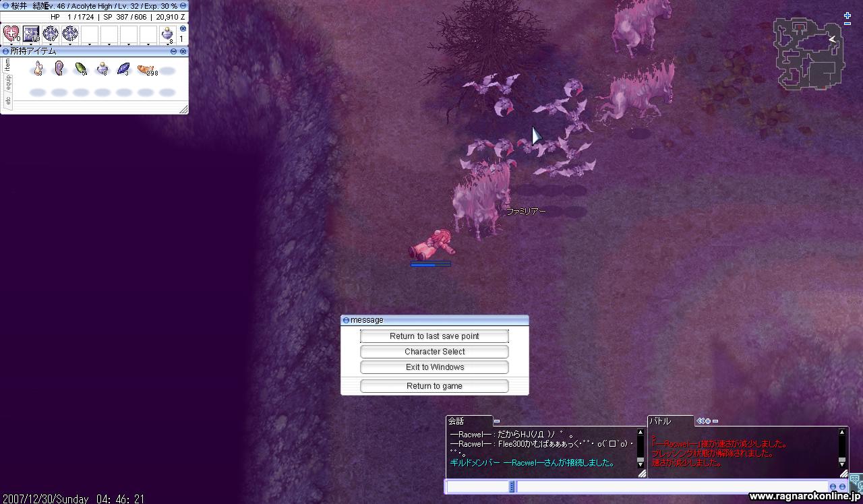Click the second round button in chat bar
Screen dimensions: 863x504
point(842,486)
